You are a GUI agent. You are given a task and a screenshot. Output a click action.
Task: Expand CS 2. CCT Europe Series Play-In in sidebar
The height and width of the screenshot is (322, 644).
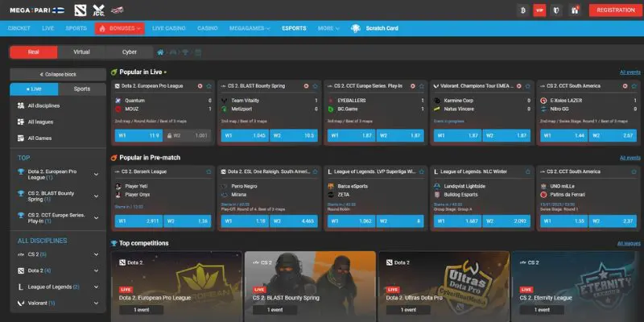pyautogui.click(x=96, y=218)
